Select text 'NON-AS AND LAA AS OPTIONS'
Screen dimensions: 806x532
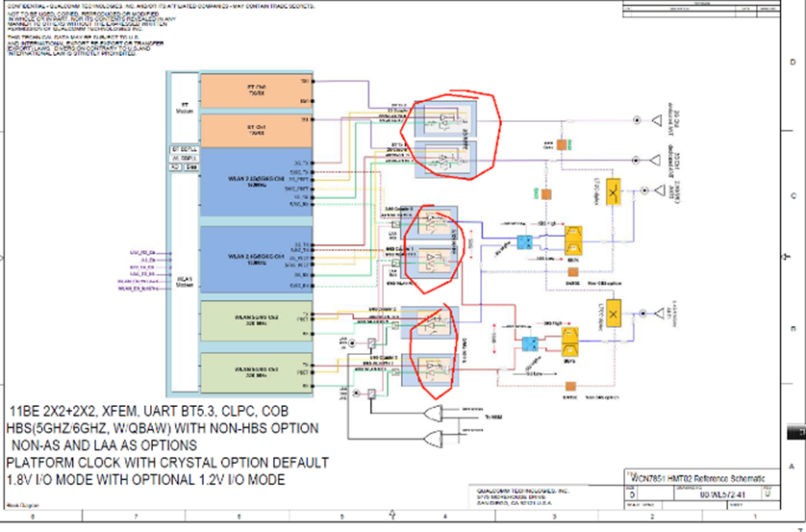click(x=104, y=445)
